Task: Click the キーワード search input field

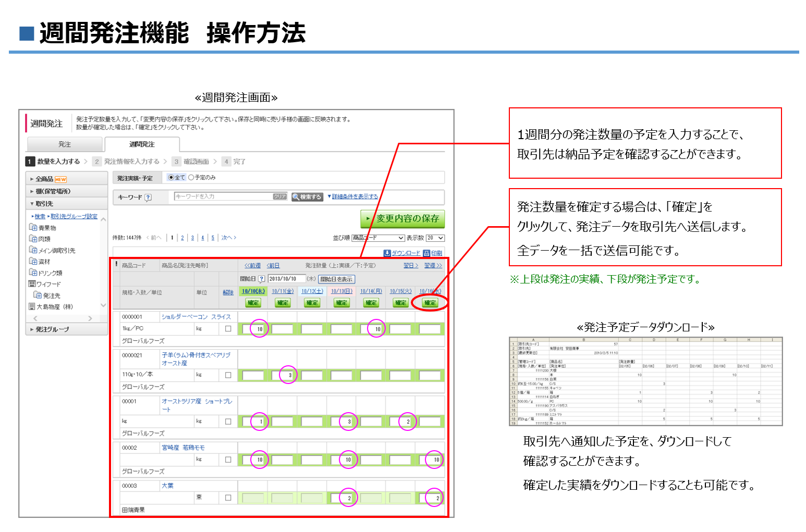Action: [x=224, y=197]
